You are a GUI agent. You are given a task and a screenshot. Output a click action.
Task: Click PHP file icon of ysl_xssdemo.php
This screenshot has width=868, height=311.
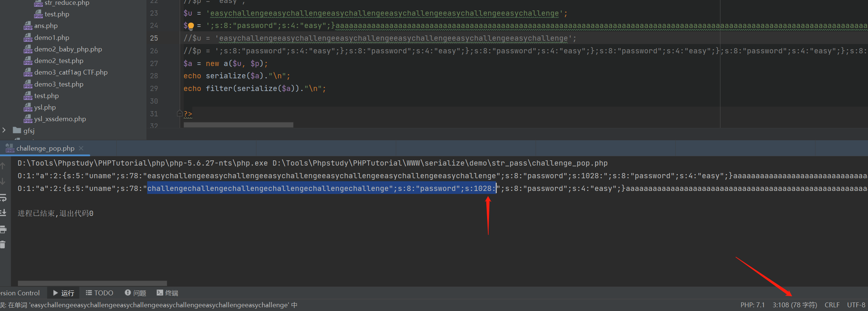click(28, 119)
